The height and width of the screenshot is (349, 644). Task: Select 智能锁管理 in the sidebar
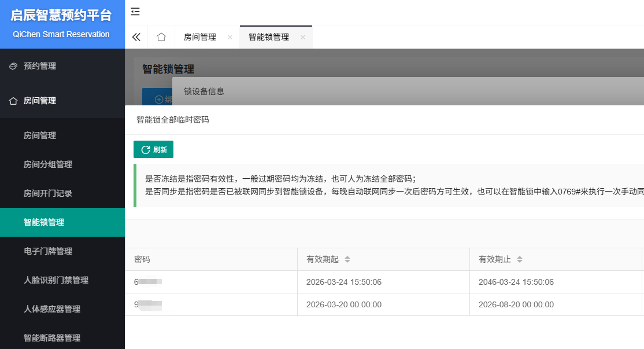pyautogui.click(x=44, y=222)
